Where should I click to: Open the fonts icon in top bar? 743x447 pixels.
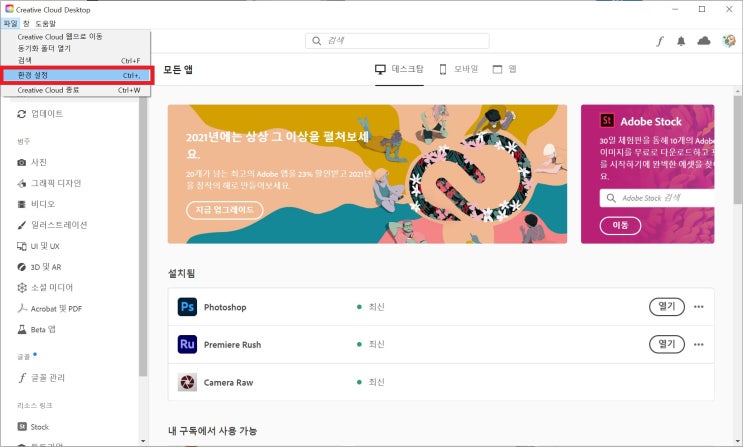tap(660, 41)
